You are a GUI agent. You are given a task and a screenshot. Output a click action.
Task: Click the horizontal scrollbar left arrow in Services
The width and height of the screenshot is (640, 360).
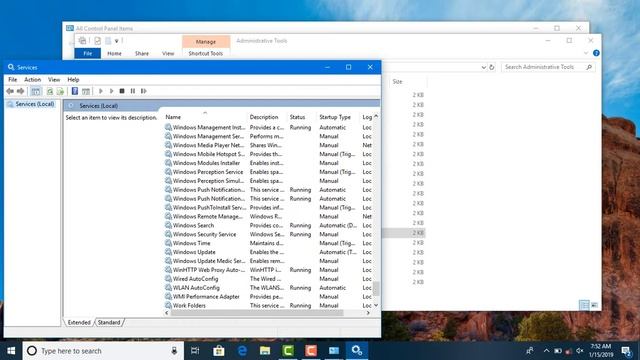click(167, 313)
